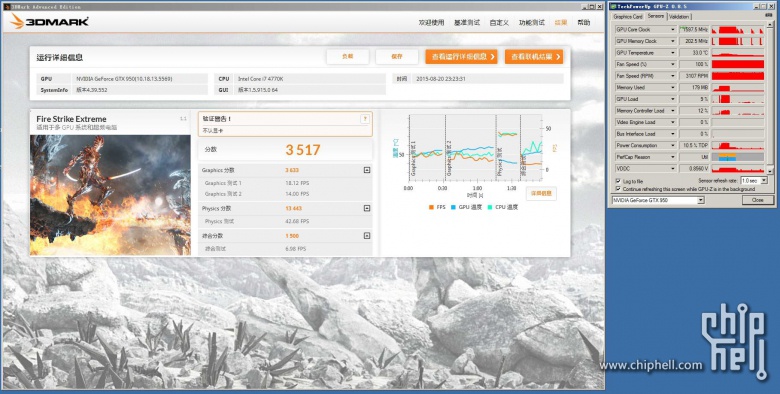Screen dimensions: 780x394
Task: Click the Physics score 13 443 value
Action: click(x=293, y=208)
